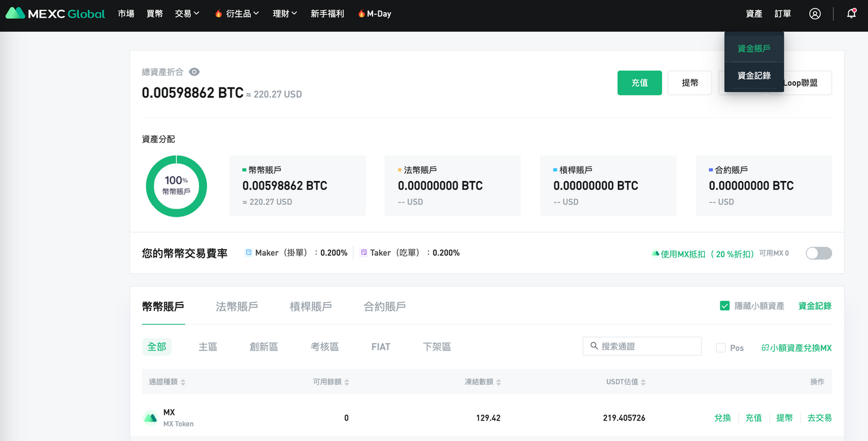Screen dimensions: 868x441
Task: Toggle the total assets eye icon
Action: pyautogui.click(x=194, y=72)
